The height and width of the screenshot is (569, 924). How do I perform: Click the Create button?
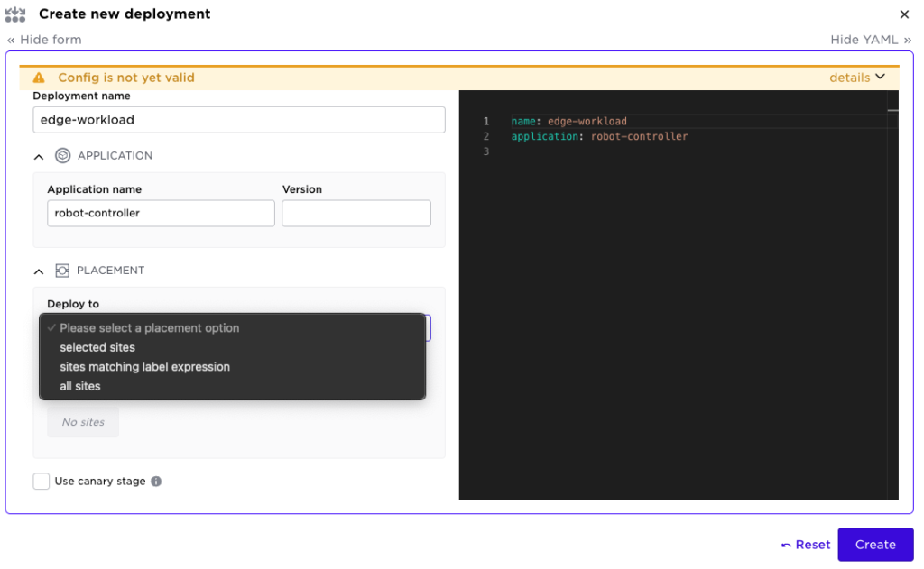point(875,545)
